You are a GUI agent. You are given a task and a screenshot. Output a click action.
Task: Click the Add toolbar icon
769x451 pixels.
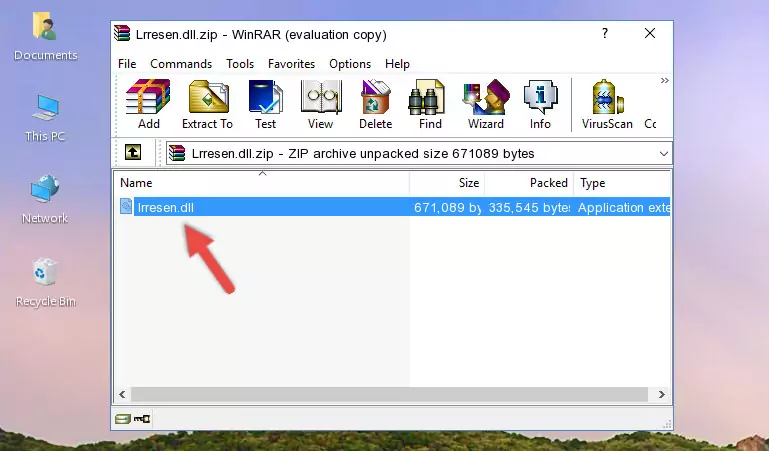coord(148,105)
